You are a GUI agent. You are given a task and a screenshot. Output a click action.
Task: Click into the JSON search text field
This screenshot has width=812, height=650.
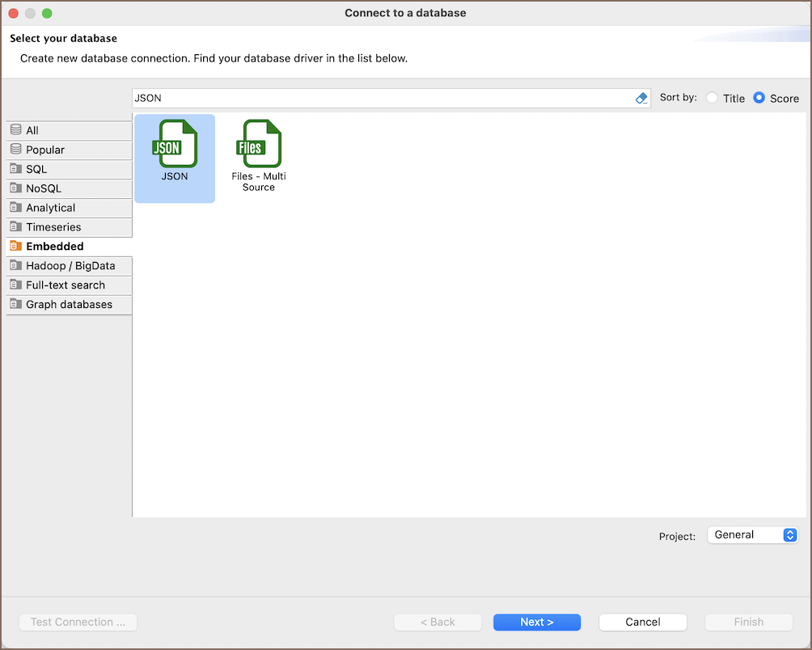(x=380, y=98)
